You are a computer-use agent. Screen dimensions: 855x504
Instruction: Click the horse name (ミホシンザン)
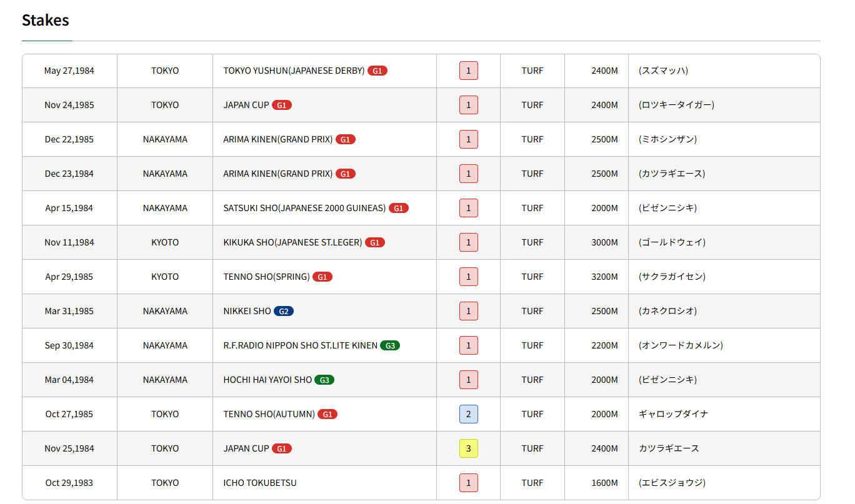click(x=667, y=139)
